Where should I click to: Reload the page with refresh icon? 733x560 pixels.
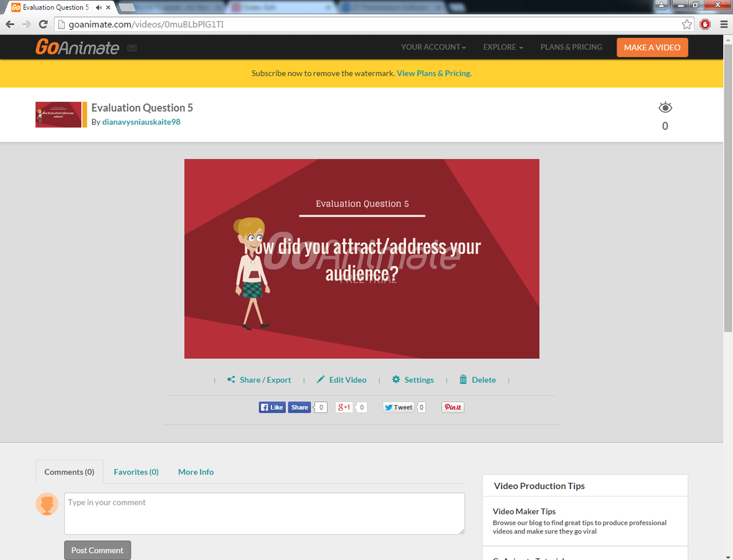tap(43, 24)
